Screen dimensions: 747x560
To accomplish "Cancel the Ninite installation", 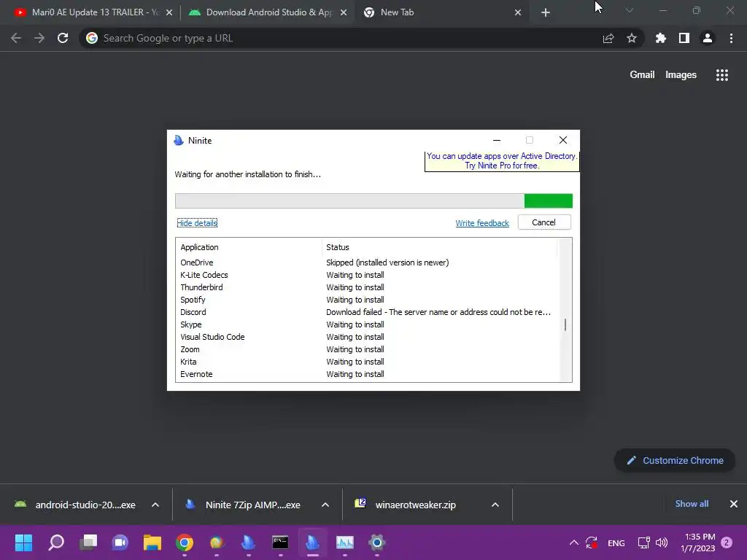I will 544,222.
